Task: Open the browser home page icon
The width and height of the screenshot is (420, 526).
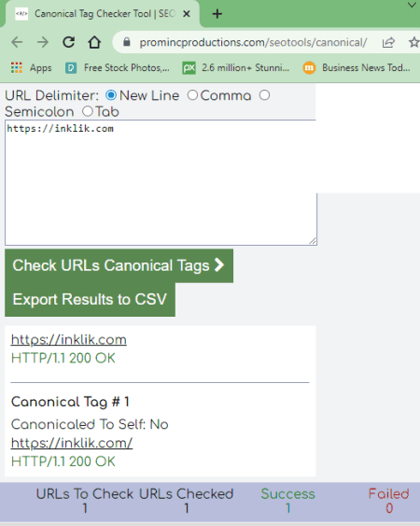Action: tap(94, 42)
